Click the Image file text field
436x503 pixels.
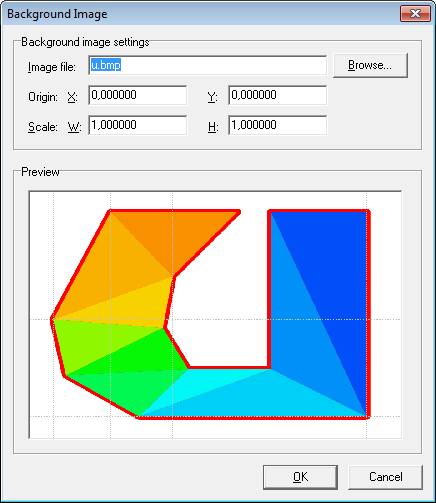(207, 65)
